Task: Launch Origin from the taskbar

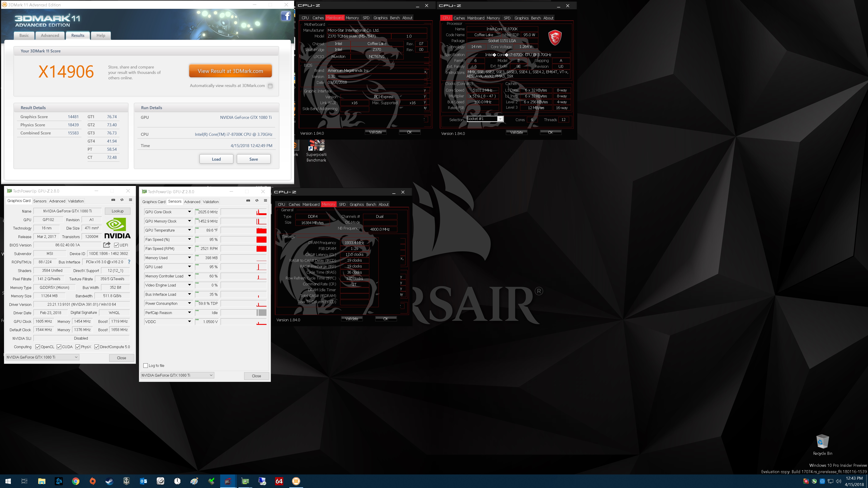Action: pyautogui.click(x=92, y=481)
